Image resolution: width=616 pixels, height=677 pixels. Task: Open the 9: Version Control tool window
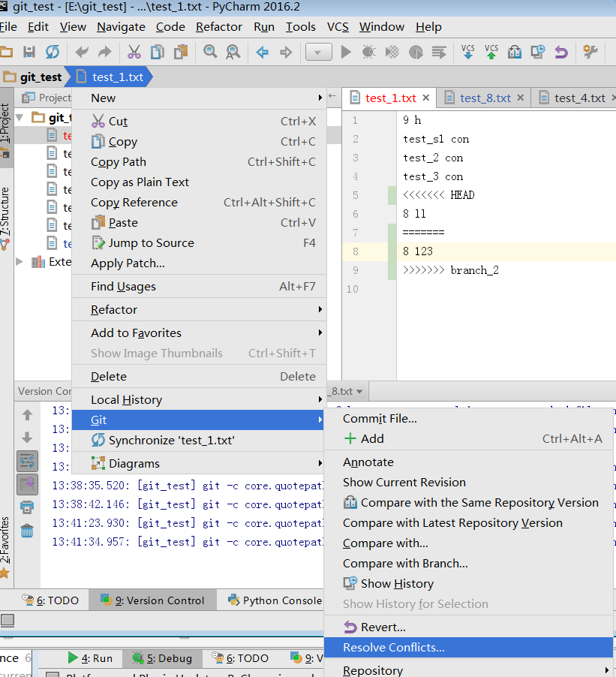point(152,600)
